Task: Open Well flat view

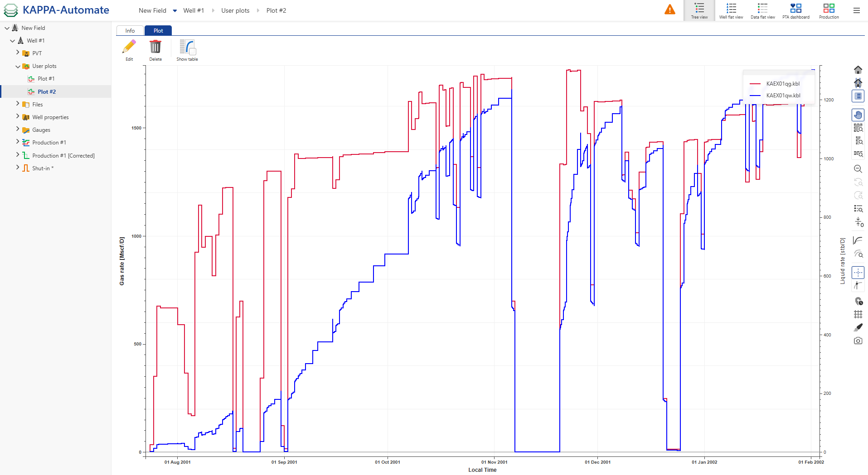Action: coord(731,10)
